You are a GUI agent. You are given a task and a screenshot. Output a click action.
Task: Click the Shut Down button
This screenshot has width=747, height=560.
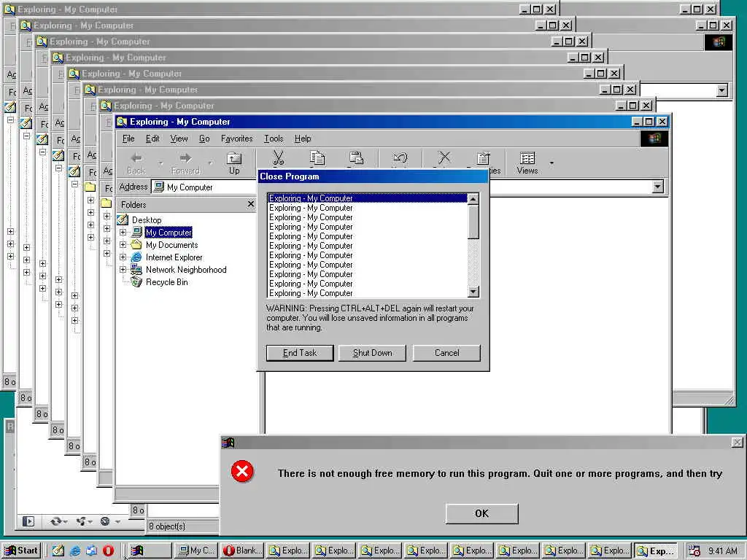(x=373, y=353)
